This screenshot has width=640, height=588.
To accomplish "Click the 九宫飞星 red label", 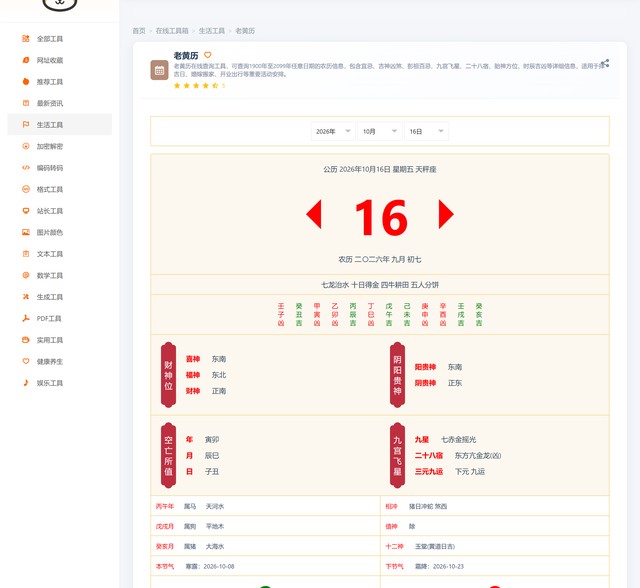I will point(398,455).
